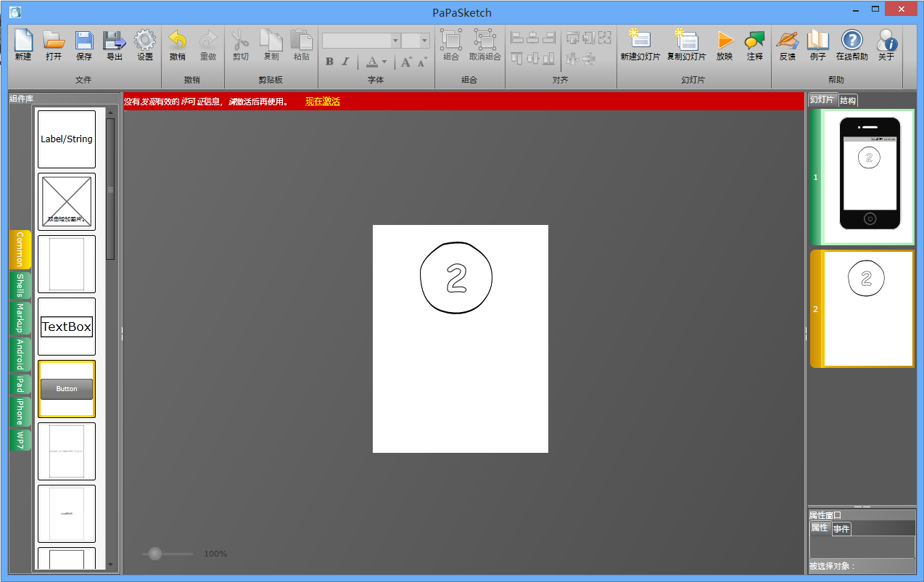Select the Common component tab

20,250
